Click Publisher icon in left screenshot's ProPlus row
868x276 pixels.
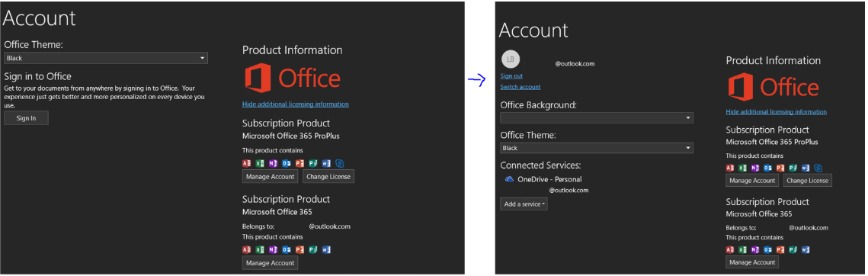pos(312,163)
